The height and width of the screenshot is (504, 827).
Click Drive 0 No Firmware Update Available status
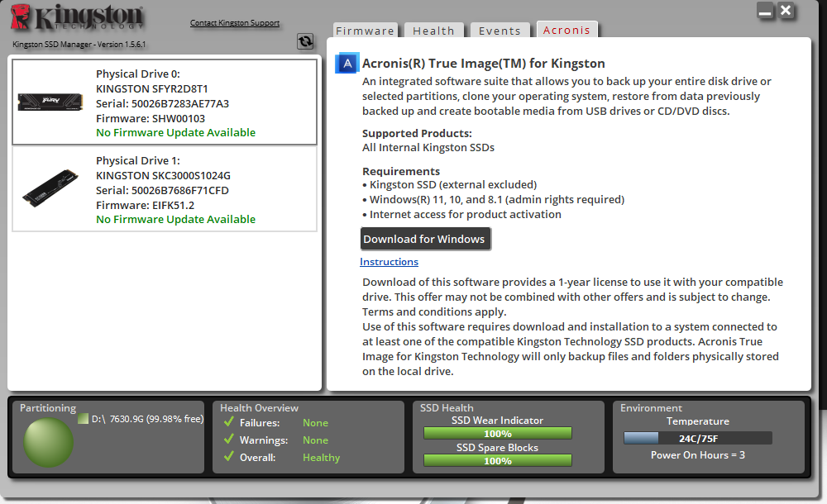pos(175,133)
